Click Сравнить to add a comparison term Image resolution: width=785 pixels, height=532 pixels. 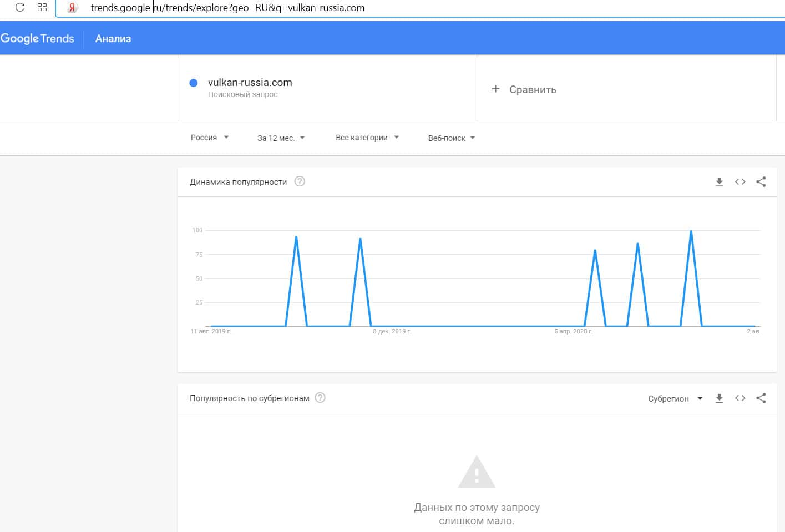click(533, 90)
